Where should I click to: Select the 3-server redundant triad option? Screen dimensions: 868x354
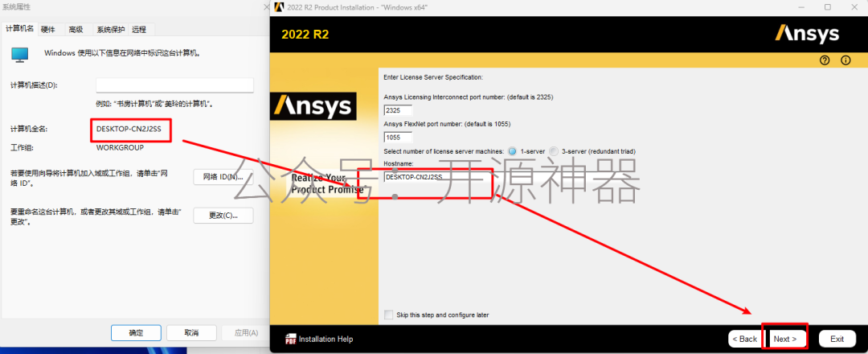[x=554, y=151]
